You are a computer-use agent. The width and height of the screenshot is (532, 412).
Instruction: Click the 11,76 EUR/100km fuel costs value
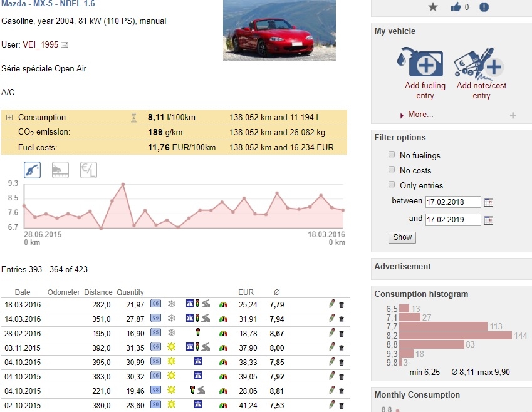pos(182,148)
